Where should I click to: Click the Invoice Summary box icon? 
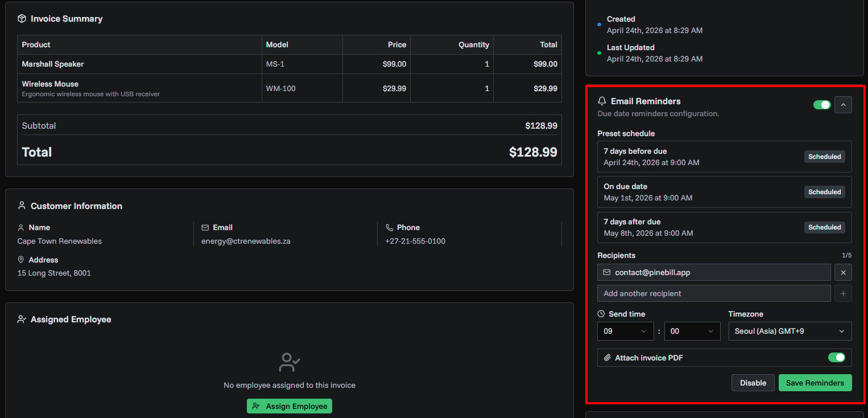point(22,19)
